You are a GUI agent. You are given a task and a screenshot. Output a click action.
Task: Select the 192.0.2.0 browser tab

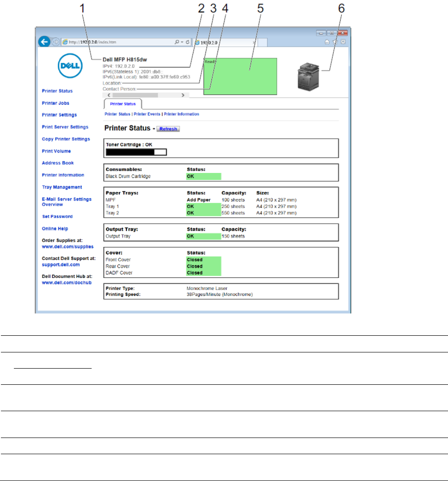225,43
